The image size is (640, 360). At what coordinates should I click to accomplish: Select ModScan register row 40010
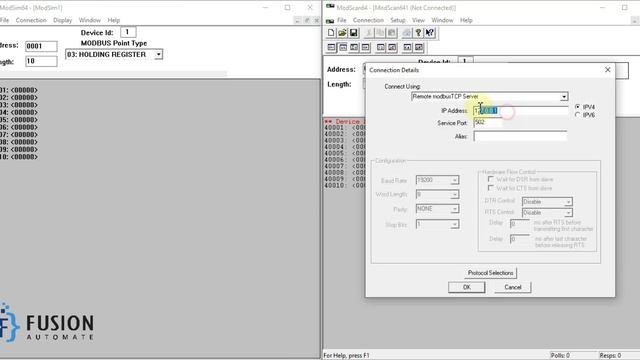click(x=344, y=186)
